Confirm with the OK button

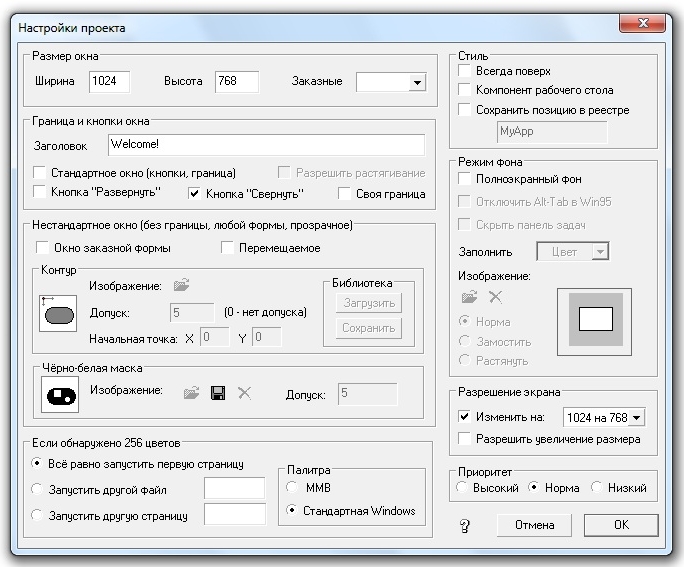point(621,525)
